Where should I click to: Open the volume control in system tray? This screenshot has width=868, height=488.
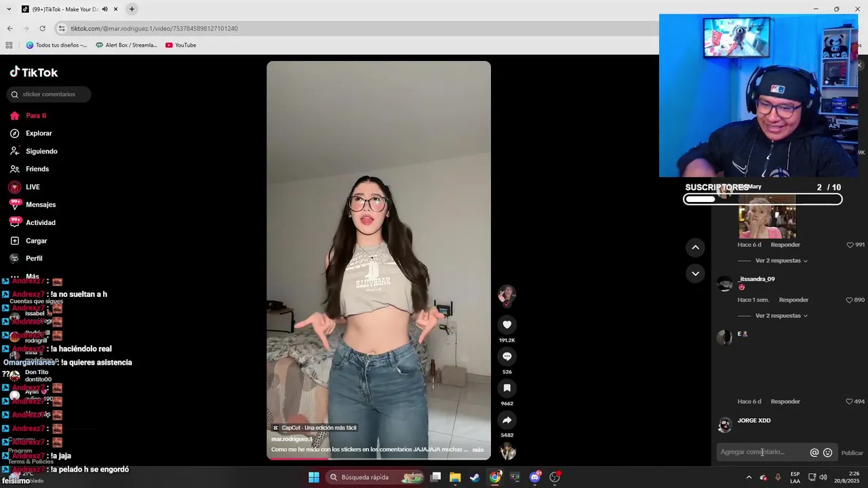823,477
